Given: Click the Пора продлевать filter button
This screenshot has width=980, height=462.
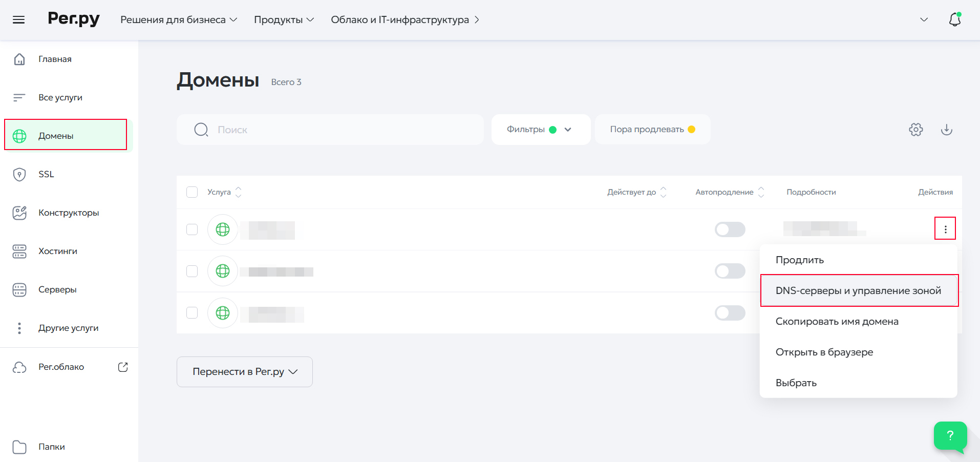Looking at the screenshot, I should (x=652, y=130).
